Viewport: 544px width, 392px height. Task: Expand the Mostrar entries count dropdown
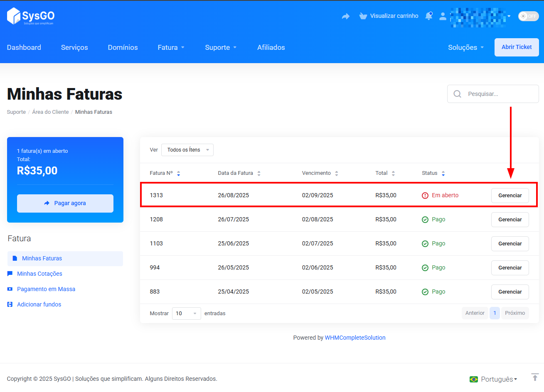tap(186, 314)
